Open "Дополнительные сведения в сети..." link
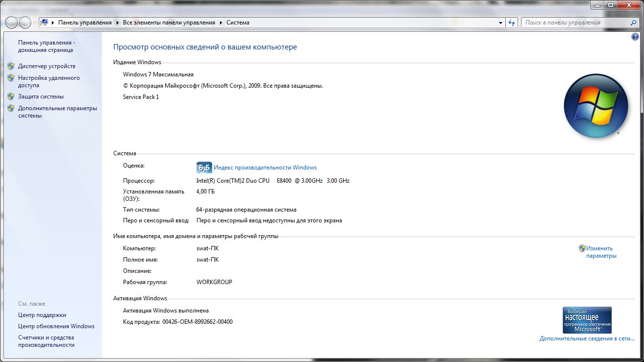The height and width of the screenshot is (362, 644). pyautogui.click(x=587, y=338)
